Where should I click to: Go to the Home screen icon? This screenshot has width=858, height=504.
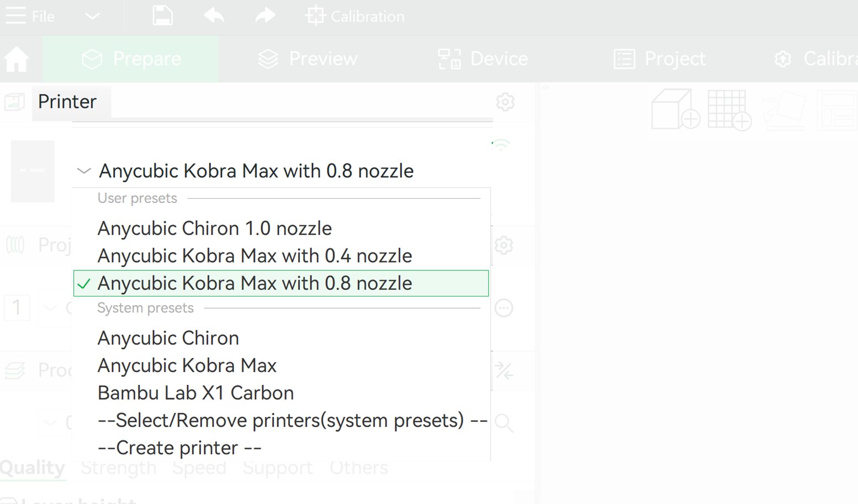point(17,59)
